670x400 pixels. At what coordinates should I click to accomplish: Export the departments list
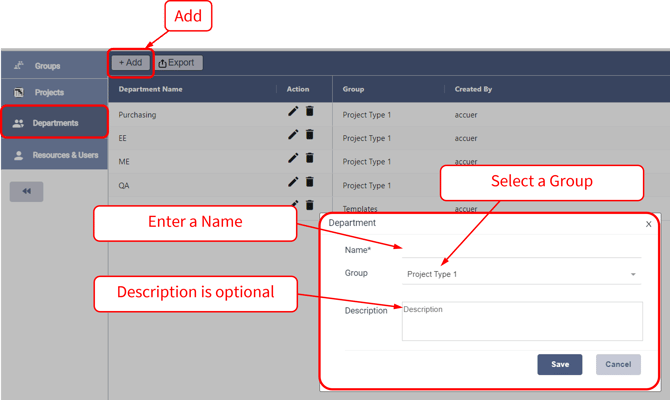(177, 63)
